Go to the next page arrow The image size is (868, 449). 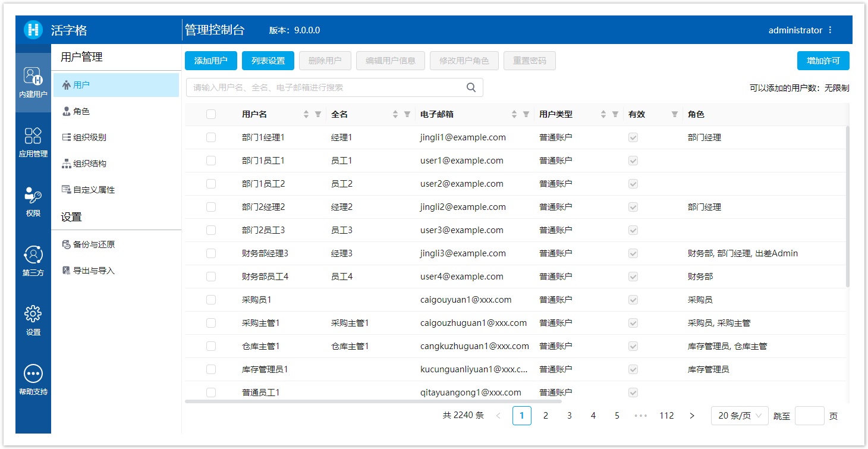pos(692,416)
